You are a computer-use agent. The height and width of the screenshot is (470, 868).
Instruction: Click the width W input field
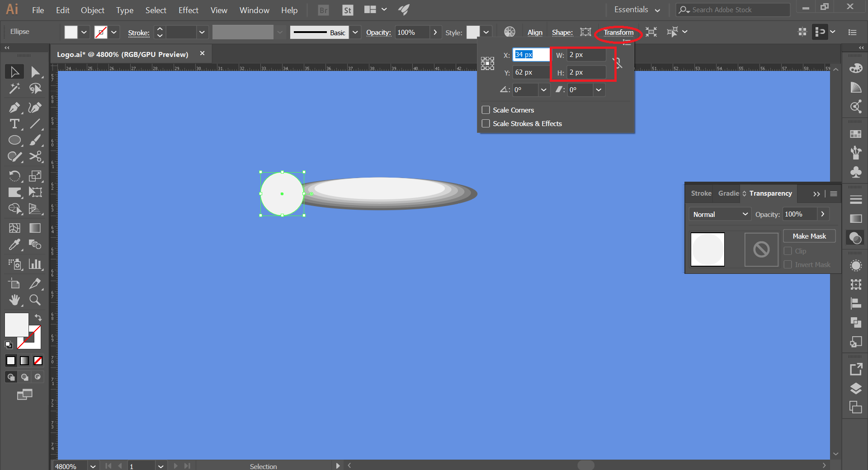(586, 55)
